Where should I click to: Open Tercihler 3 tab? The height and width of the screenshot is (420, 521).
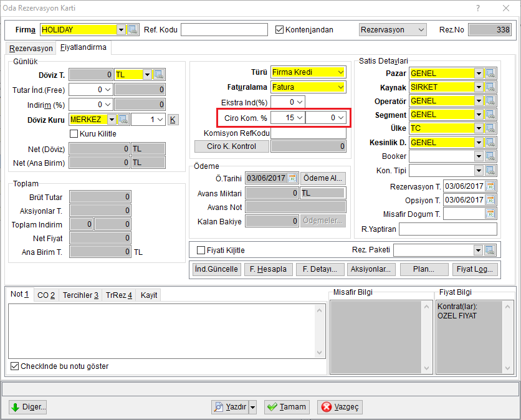pyautogui.click(x=81, y=295)
